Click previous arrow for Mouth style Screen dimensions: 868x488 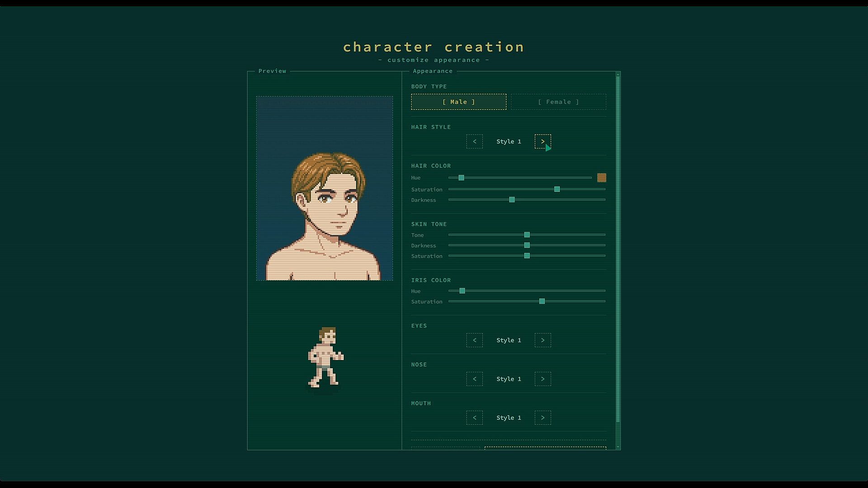point(474,418)
